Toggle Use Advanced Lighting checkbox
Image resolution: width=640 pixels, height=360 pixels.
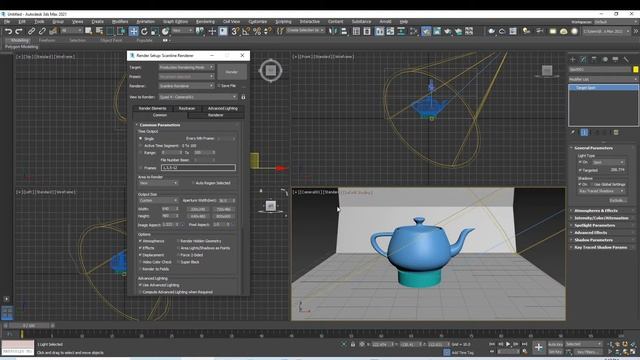pyautogui.click(x=141, y=285)
